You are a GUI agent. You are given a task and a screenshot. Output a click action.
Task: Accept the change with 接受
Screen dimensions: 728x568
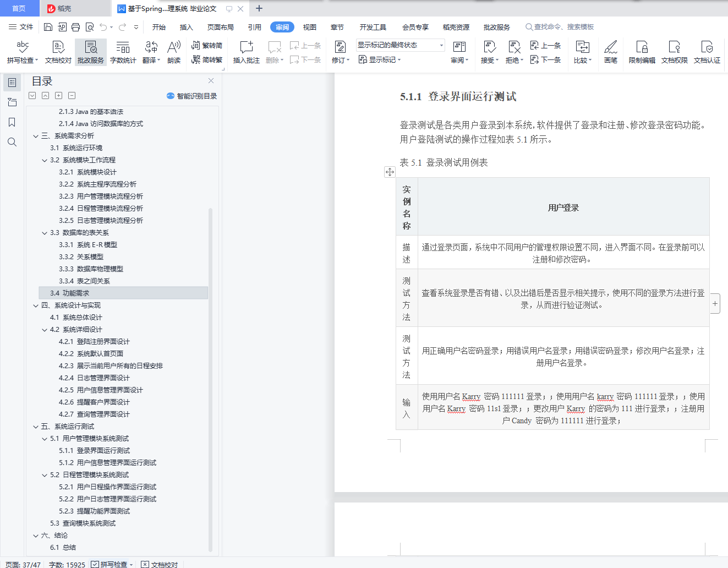(489, 52)
